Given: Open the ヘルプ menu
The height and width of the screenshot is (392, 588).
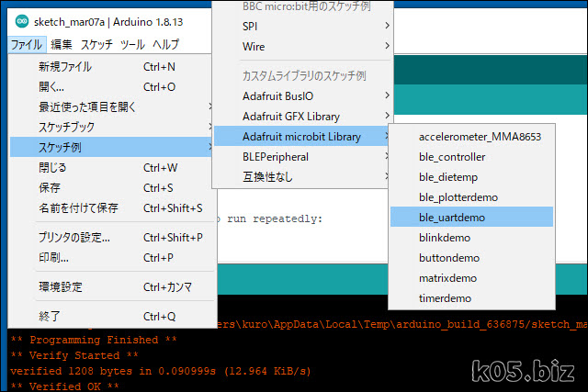Looking at the screenshot, I should tap(165, 45).
